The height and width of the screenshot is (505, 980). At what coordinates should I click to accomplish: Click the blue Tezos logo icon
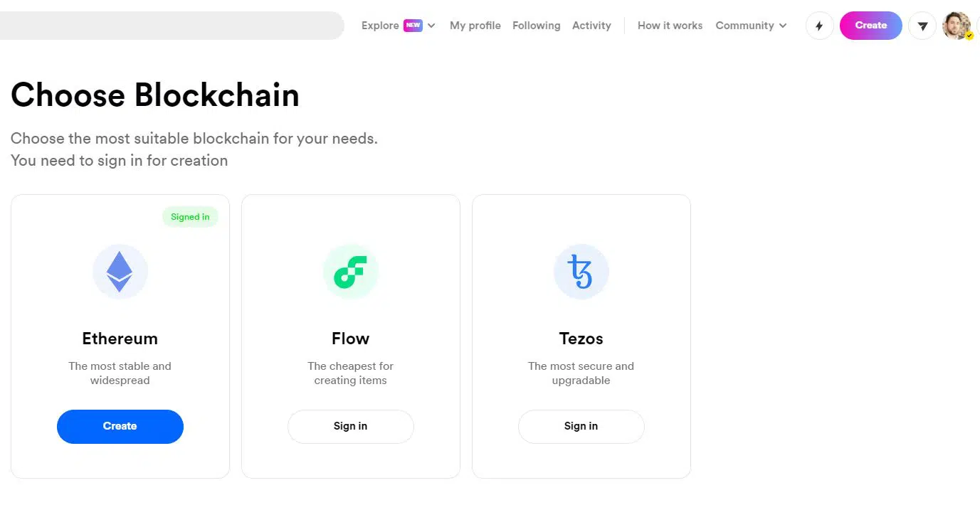[581, 272]
